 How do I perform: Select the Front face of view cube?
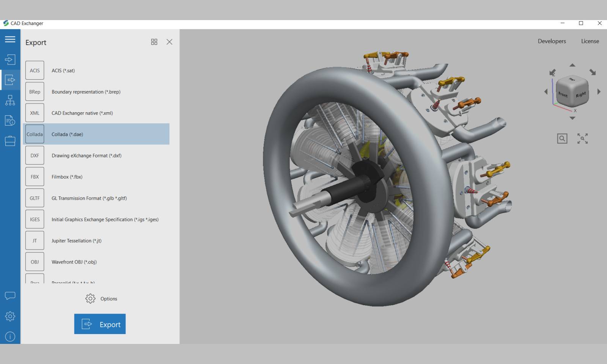[x=563, y=95]
